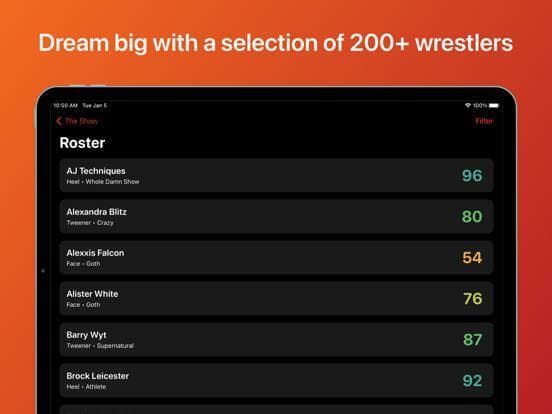
Task: Tap the status bar time 10:50 AM
Action: (65, 105)
